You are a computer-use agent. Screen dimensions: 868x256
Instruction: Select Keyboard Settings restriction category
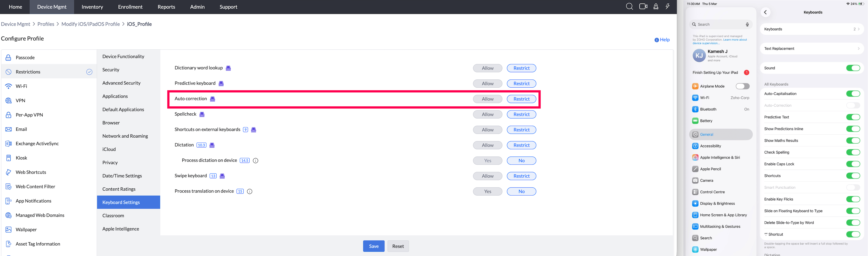(x=128, y=202)
